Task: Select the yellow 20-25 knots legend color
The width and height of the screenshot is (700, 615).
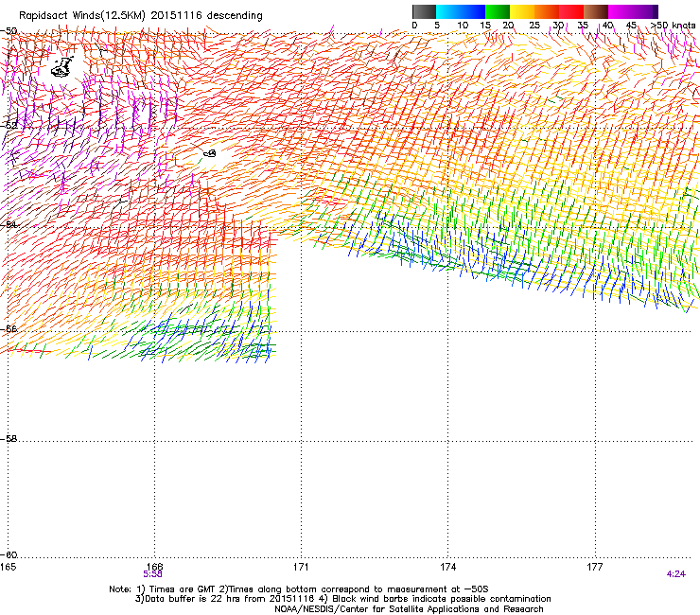Action: pyautogui.click(x=522, y=11)
